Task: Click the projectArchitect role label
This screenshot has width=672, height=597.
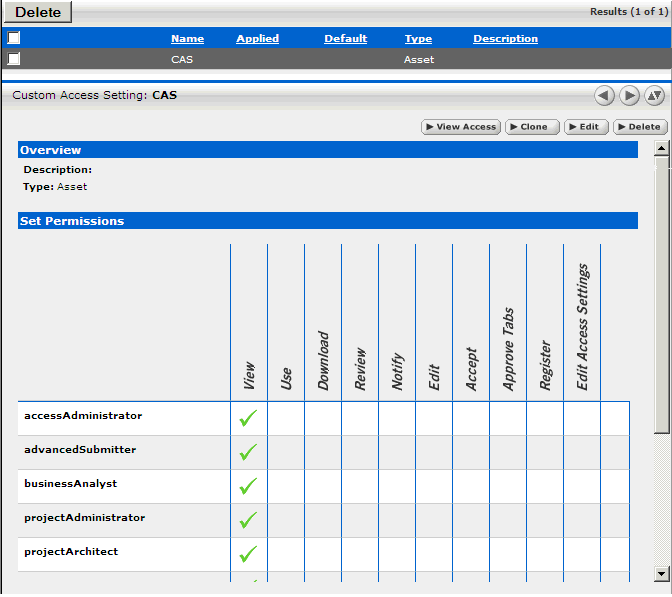Action: tap(71, 551)
